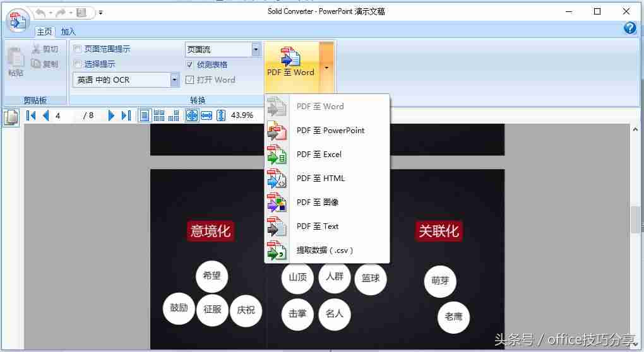This screenshot has width=644, height=352.
Task: Switch to the 主页 ribbon tab
Action: [44, 32]
